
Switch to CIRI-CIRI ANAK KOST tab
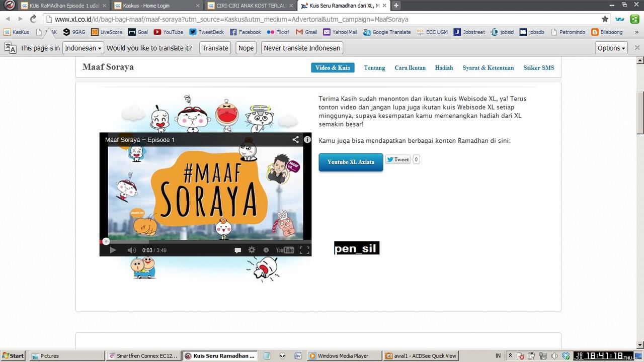click(251, 6)
